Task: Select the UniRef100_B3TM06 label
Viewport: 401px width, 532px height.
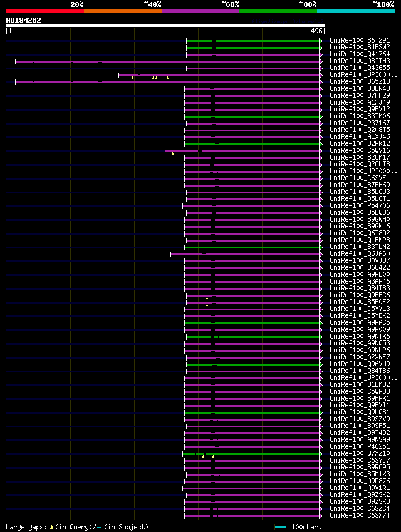Action: (360, 116)
